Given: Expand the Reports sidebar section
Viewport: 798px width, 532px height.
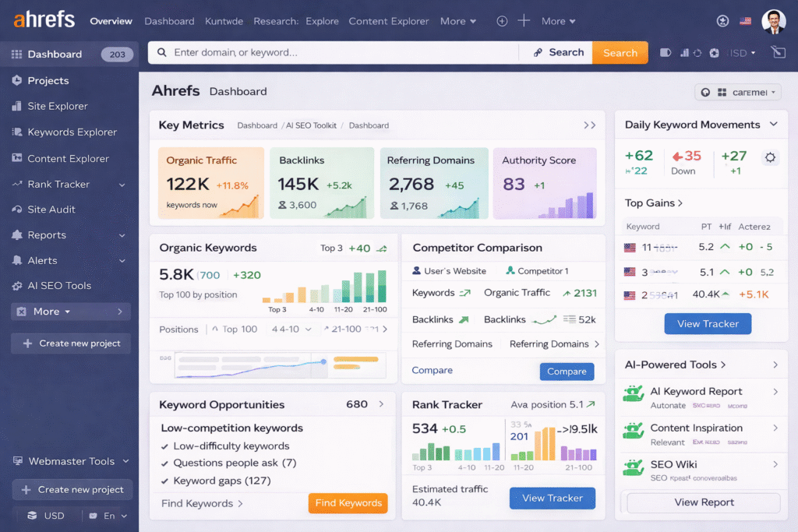Looking at the screenshot, I should point(122,235).
